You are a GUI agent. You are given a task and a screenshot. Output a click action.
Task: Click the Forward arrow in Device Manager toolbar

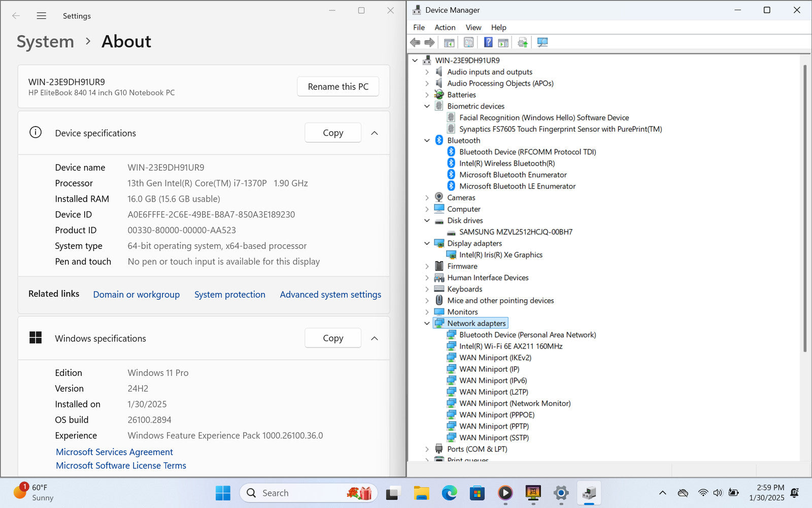click(x=429, y=43)
